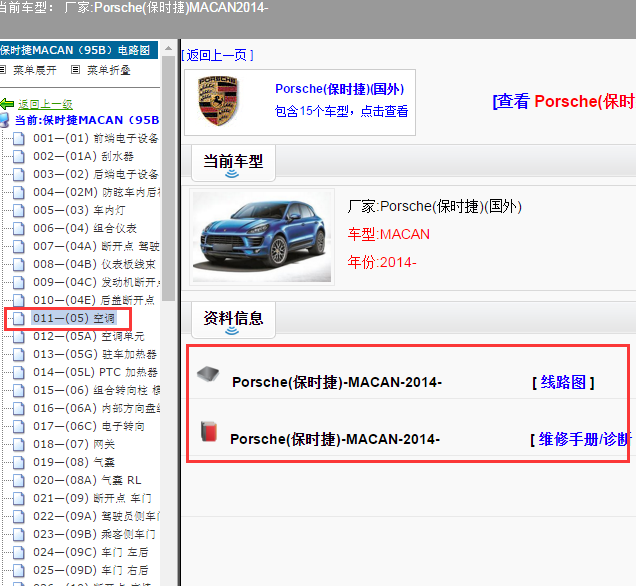636x586 pixels.
Task: Select tree item 022—(09A) 驾驶员侧车门
Action: [97, 516]
